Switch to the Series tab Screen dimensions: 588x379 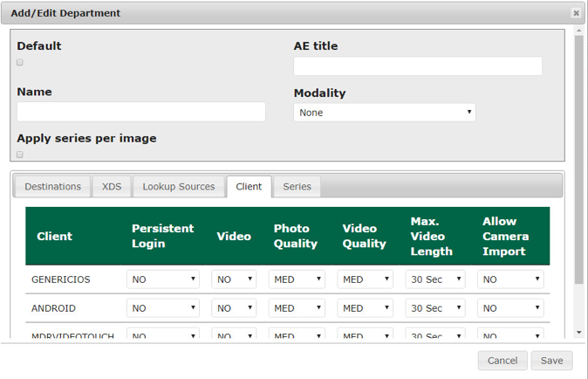tap(297, 187)
